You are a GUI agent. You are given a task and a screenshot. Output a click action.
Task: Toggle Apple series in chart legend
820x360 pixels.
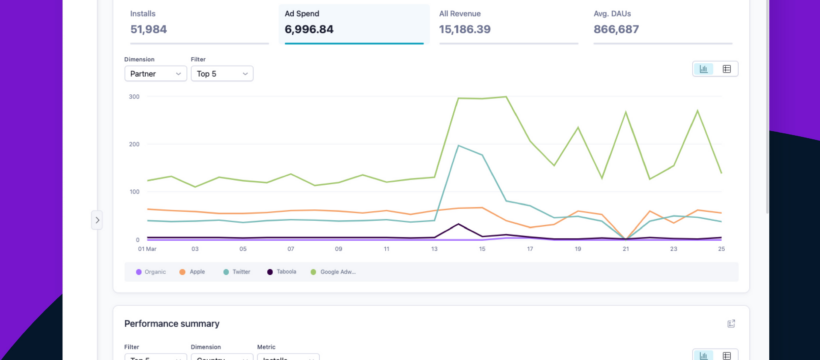coord(192,272)
